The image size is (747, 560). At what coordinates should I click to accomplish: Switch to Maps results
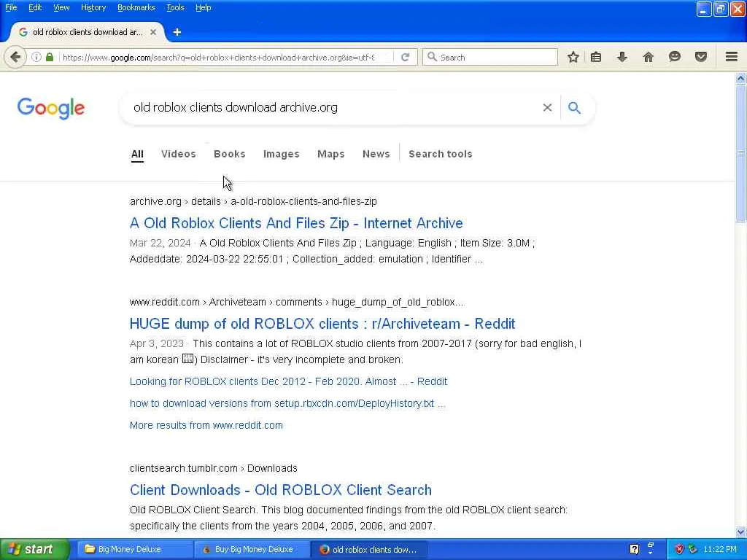pyautogui.click(x=330, y=154)
